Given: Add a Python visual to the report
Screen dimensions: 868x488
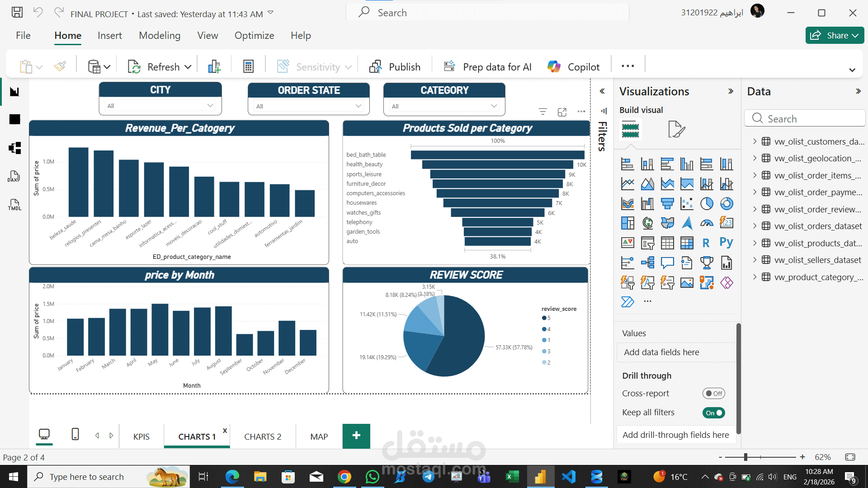Looking at the screenshot, I should pos(726,243).
